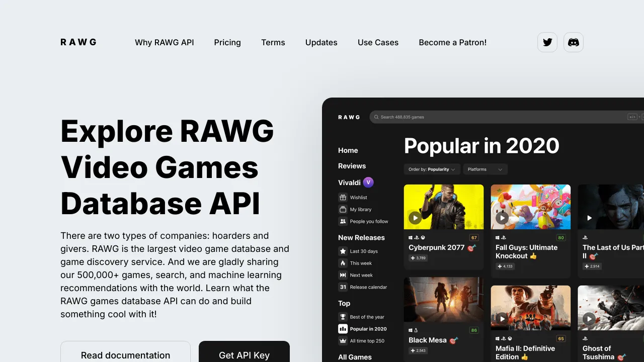
Task: Play the Ghost of Tsushima preview
Action: coord(589,319)
